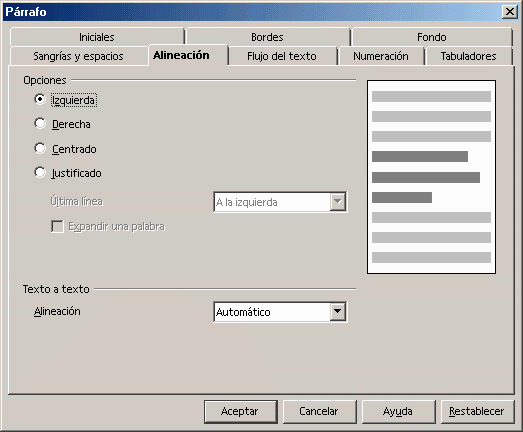523x432 pixels.
Task: Select Justificado alignment radio button
Action: click(40, 172)
